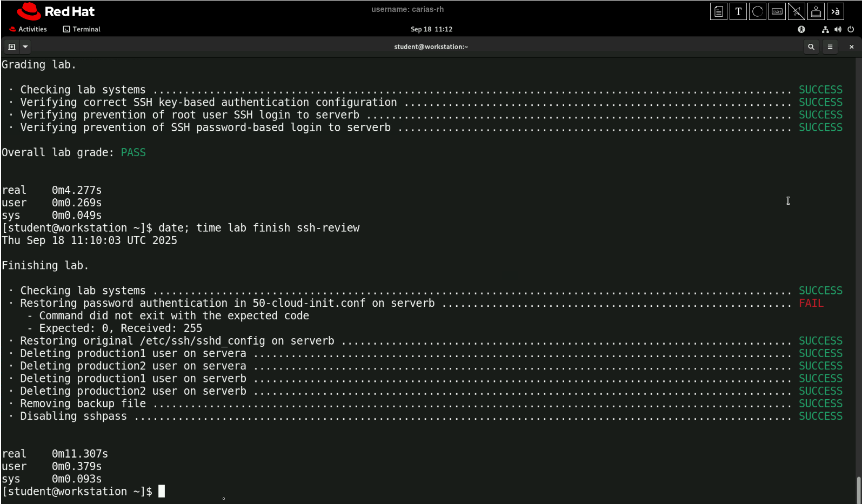Click 'Expected: 0, Received: 255' line
Image resolution: width=862 pixels, height=504 pixels.
tap(121, 328)
